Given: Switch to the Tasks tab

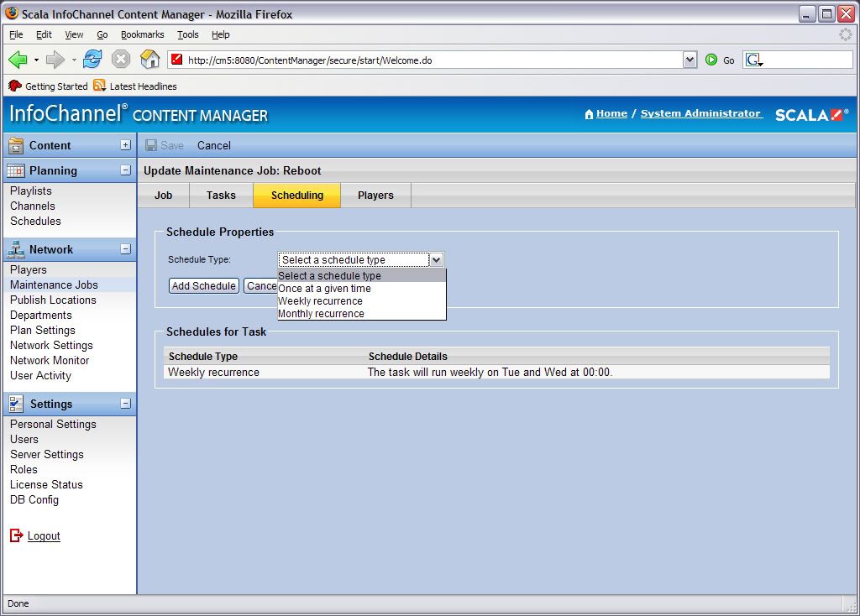Looking at the screenshot, I should (x=221, y=195).
